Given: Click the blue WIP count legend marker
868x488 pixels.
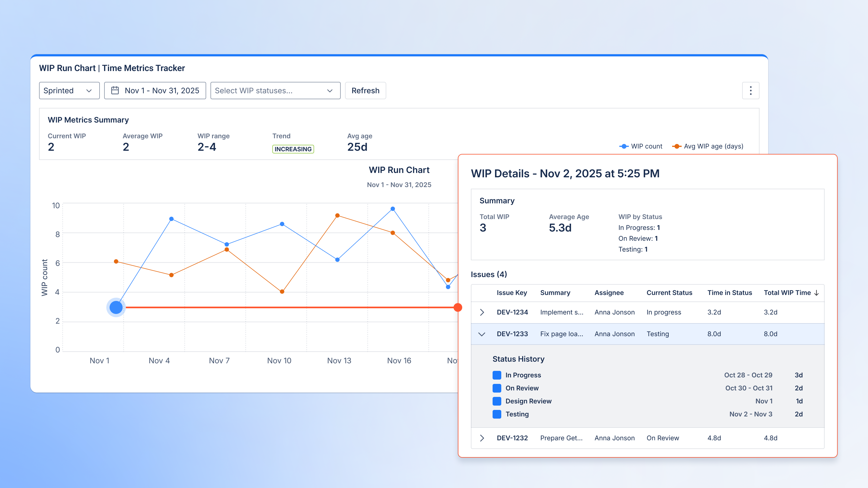Looking at the screenshot, I should click(x=624, y=146).
